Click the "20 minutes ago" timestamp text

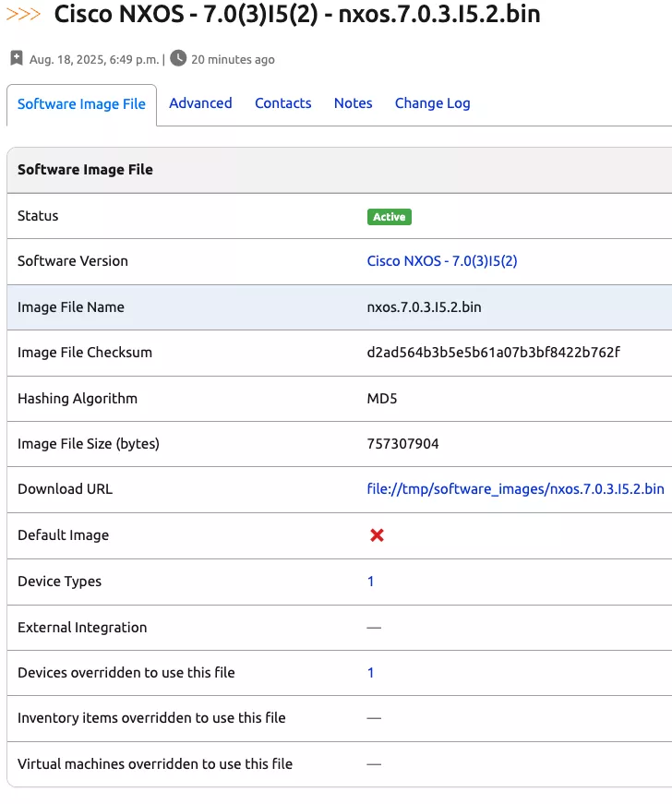tap(233, 59)
